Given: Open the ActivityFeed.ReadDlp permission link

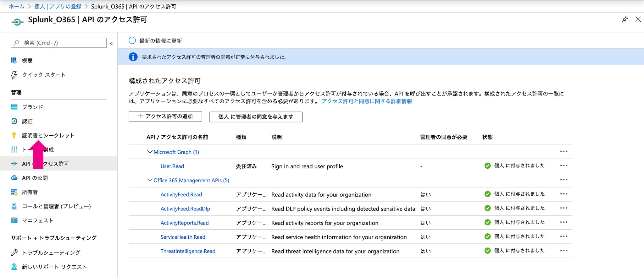Looking at the screenshot, I should click(x=185, y=209).
